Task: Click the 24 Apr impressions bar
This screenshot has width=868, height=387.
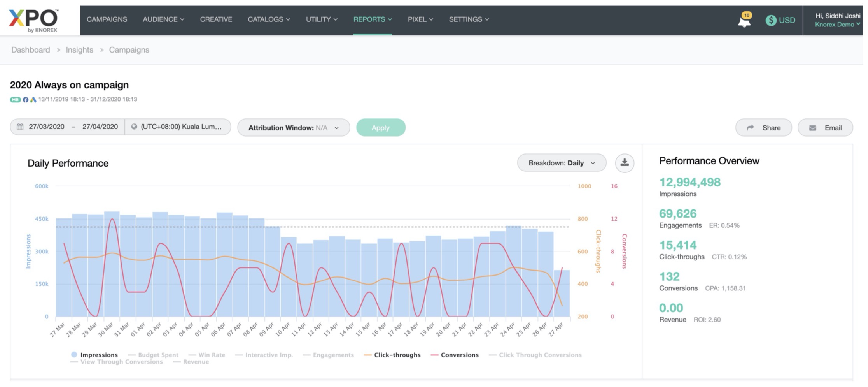Action: pos(513,273)
